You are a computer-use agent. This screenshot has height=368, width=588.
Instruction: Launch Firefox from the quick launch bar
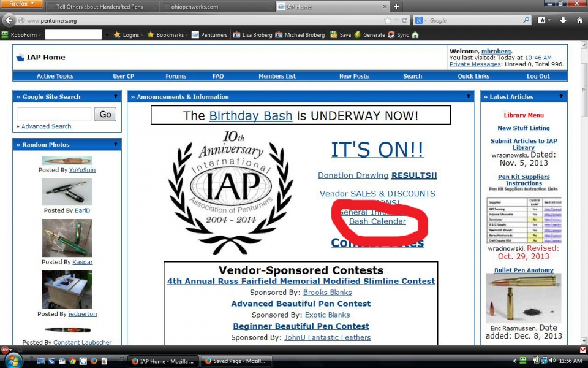click(93, 361)
